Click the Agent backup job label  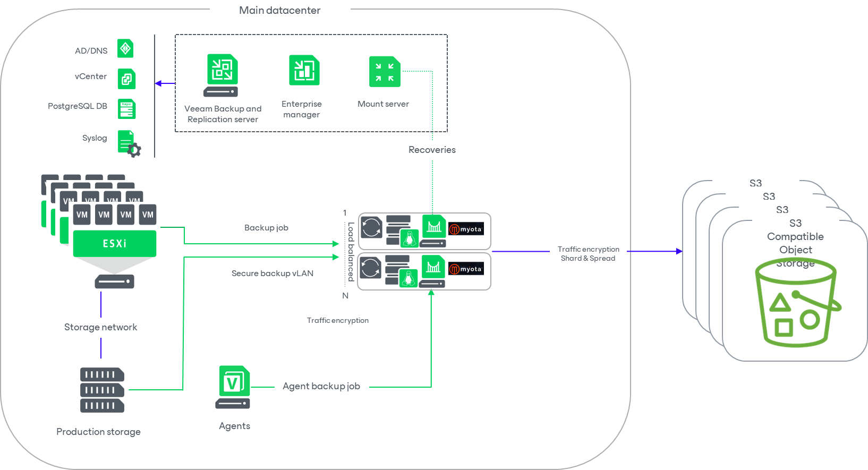coord(321,386)
